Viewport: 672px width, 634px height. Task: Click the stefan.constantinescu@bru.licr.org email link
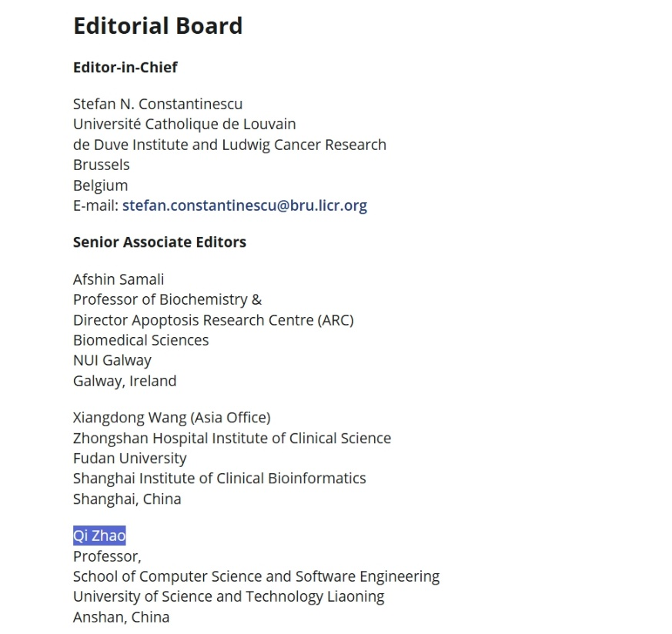[x=244, y=205]
